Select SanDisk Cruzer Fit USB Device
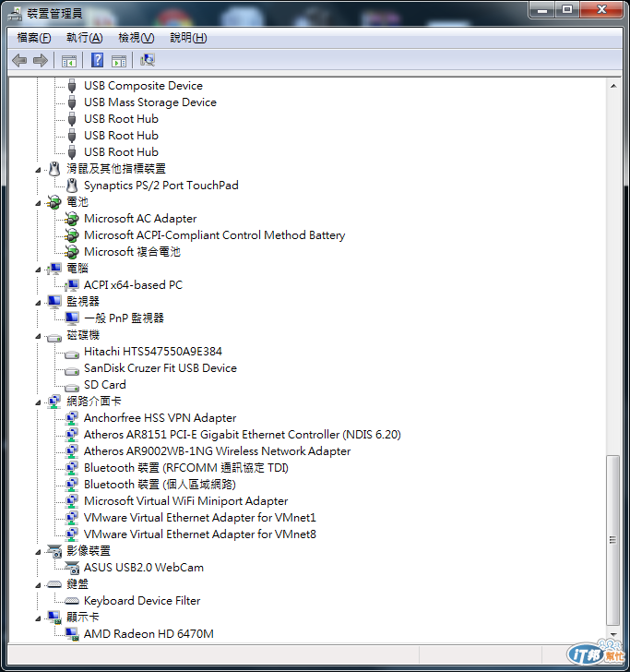630x672 pixels. tap(160, 368)
